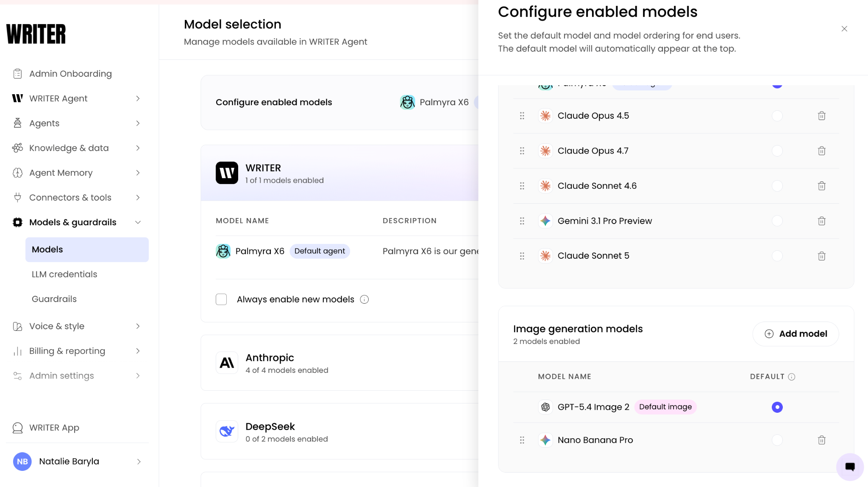Expand the Agent Memory section
The width and height of the screenshot is (868, 487).
[138, 173]
